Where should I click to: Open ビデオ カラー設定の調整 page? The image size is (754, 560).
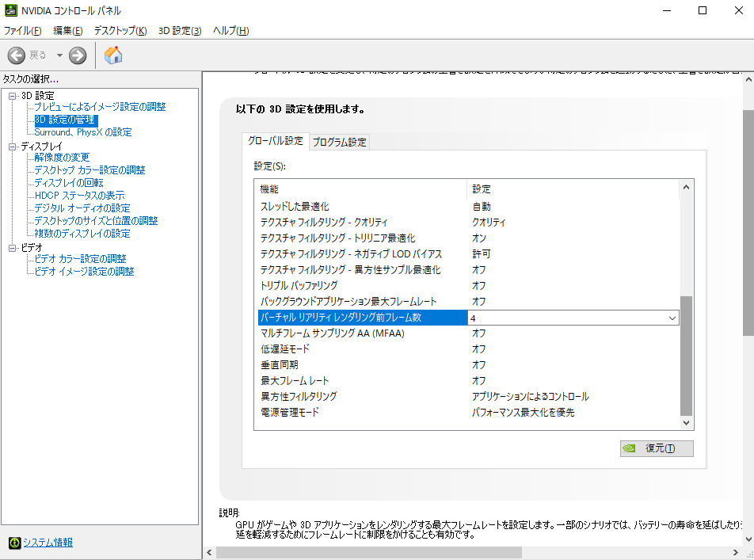[80, 259]
